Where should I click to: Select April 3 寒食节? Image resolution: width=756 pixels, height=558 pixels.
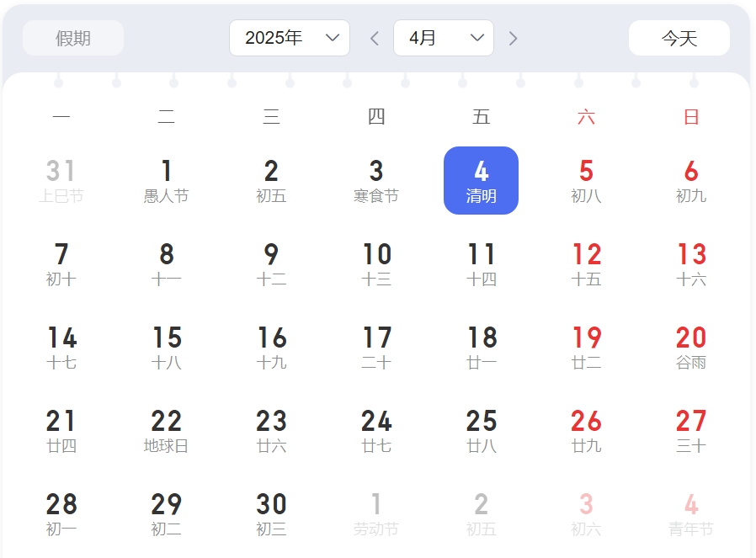pos(376,181)
